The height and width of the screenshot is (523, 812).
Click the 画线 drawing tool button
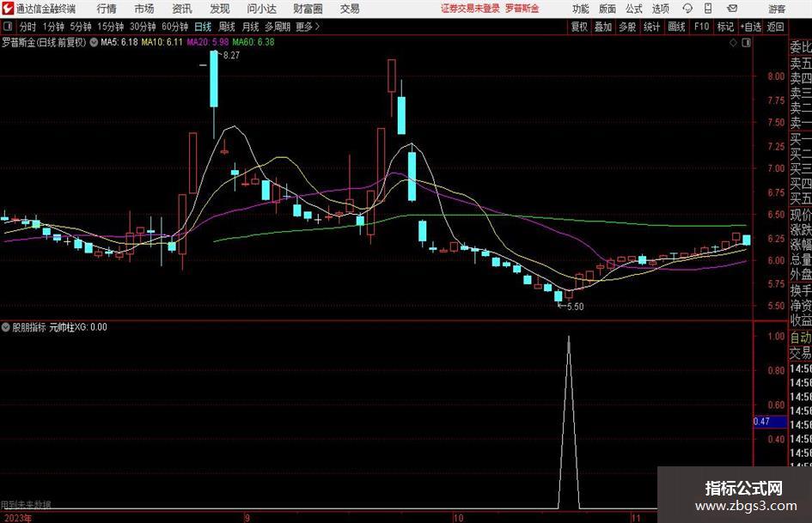(x=677, y=27)
